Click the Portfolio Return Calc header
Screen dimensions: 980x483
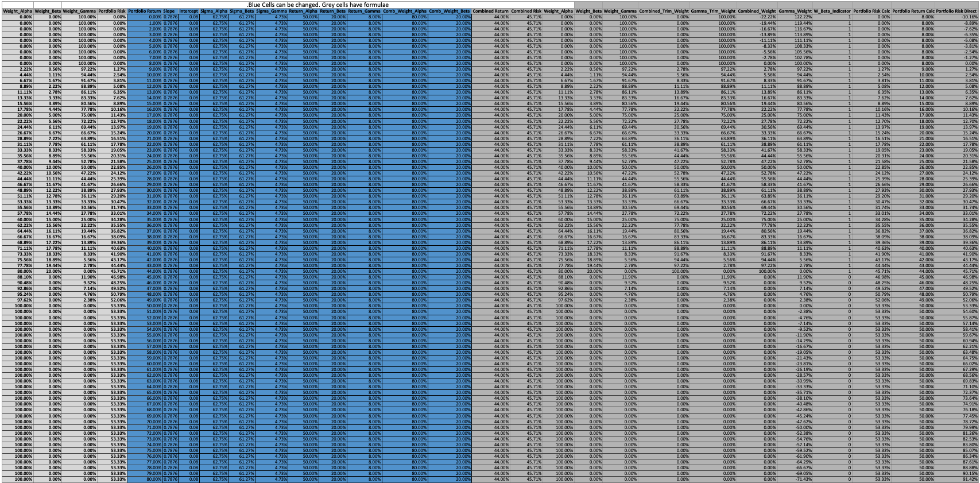913,11
